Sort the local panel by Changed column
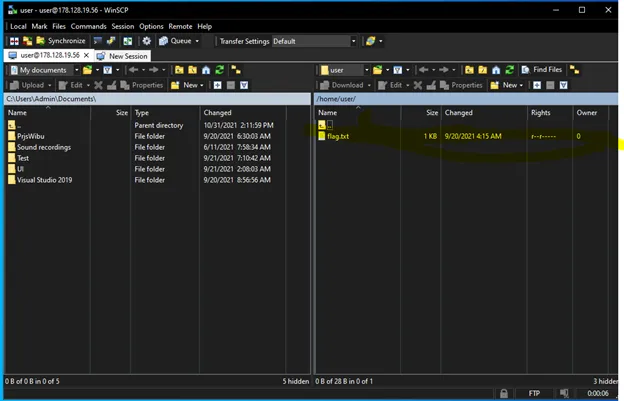Viewport: 624px width, 401px height. coord(217,113)
